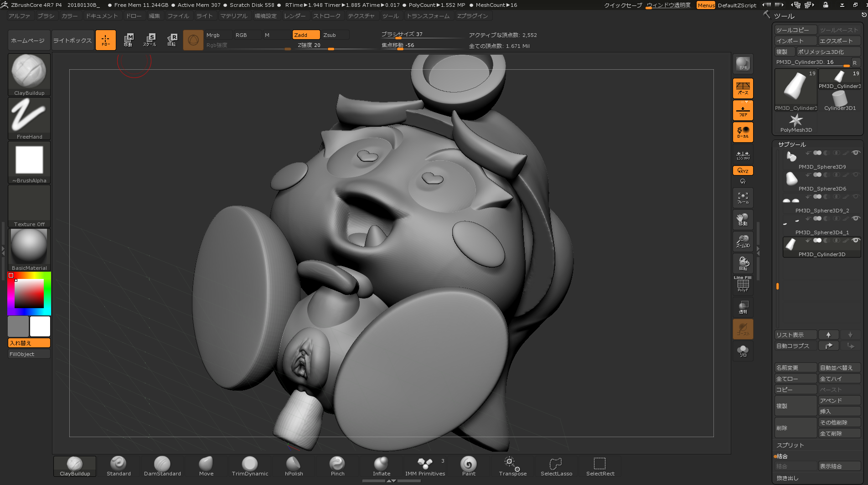Toggle the perspective (パース) button

[743, 88]
